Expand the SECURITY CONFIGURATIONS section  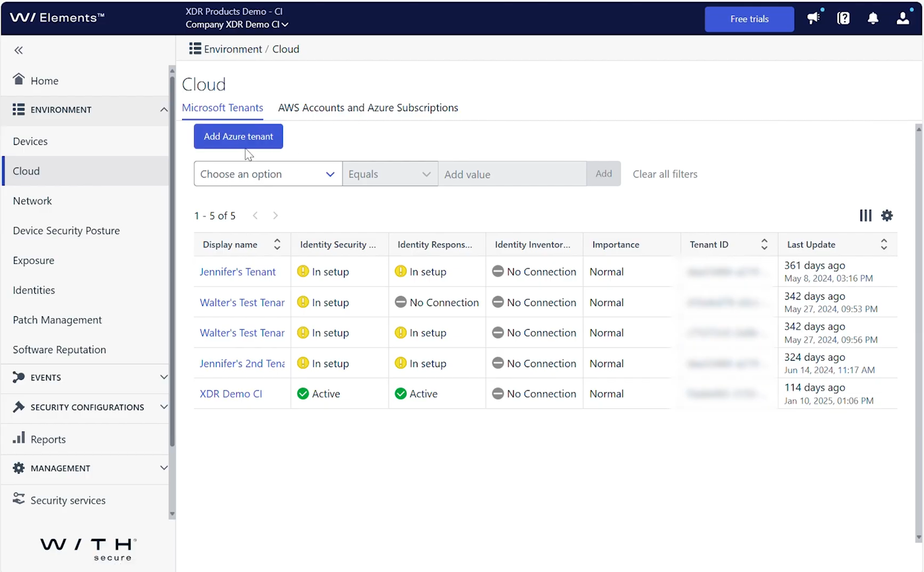(x=164, y=407)
